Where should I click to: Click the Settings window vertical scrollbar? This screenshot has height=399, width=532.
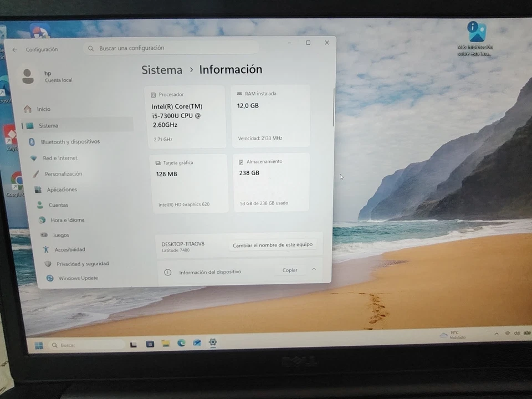click(x=334, y=108)
